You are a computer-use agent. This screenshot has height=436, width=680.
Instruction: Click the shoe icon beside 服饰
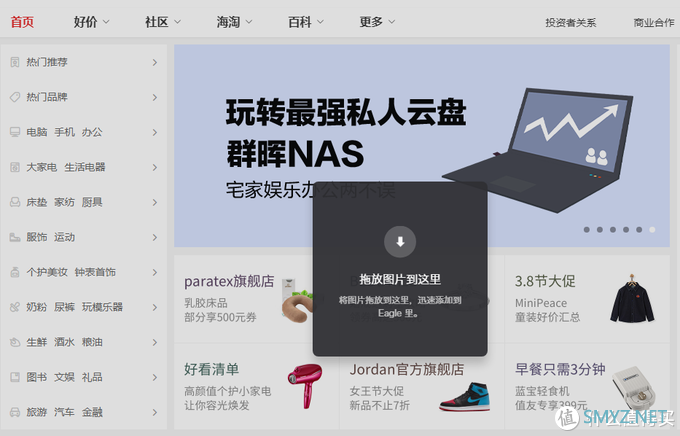click(x=15, y=237)
